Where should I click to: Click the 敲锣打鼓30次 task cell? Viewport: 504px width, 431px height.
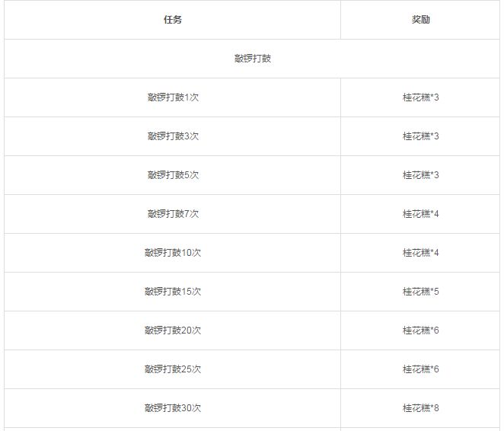[x=173, y=408]
